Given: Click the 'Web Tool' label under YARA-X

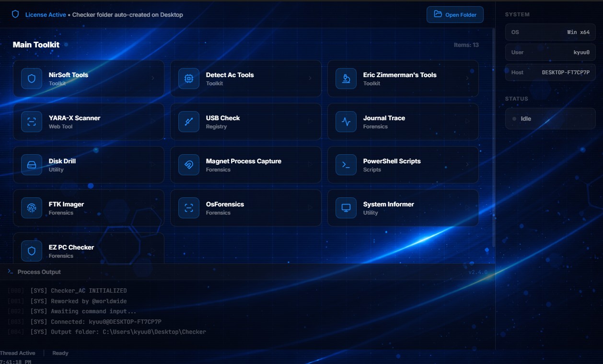Looking at the screenshot, I should [x=60, y=126].
